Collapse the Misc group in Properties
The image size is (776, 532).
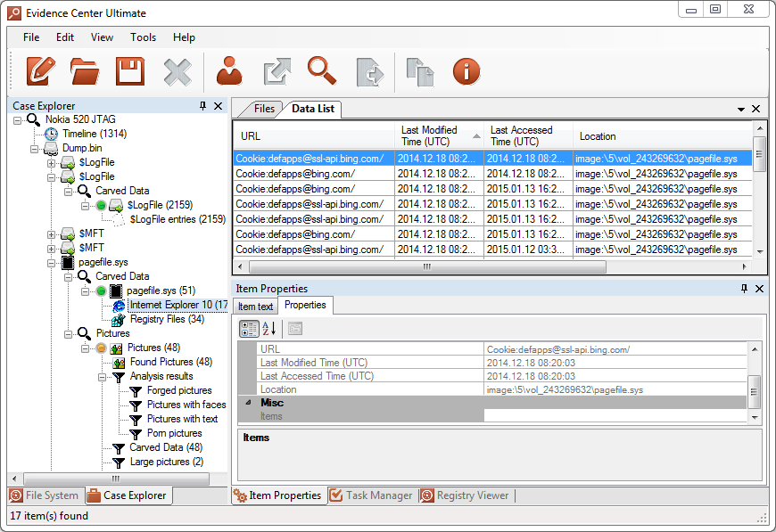click(x=248, y=403)
